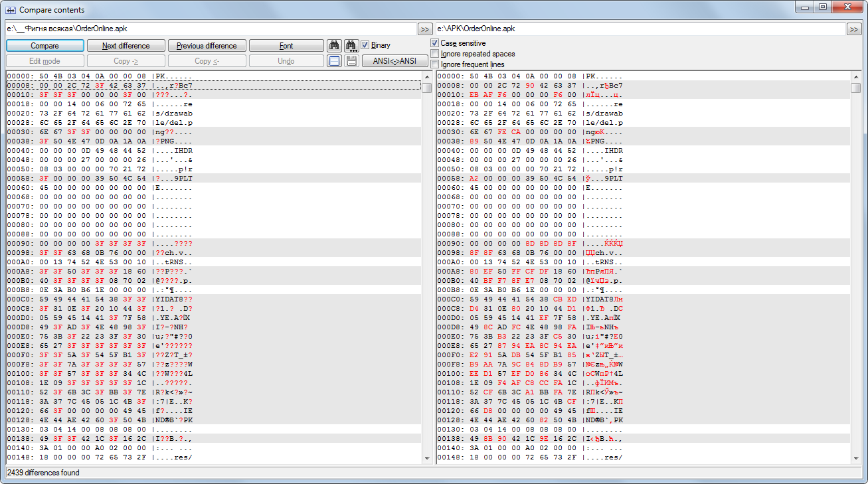Click the Copy -> button
The width and height of the screenshot is (868, 484).
[x=126, y=61]
